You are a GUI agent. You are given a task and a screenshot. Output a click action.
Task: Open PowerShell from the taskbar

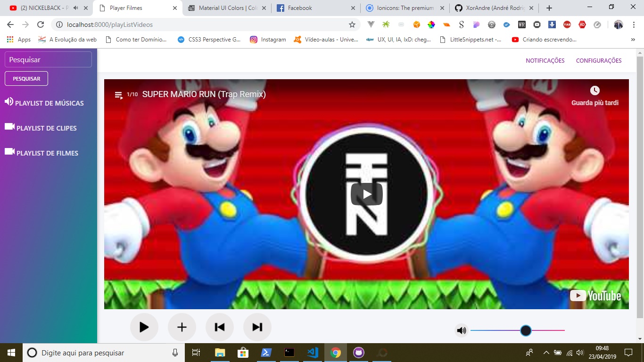click(266, 353)
